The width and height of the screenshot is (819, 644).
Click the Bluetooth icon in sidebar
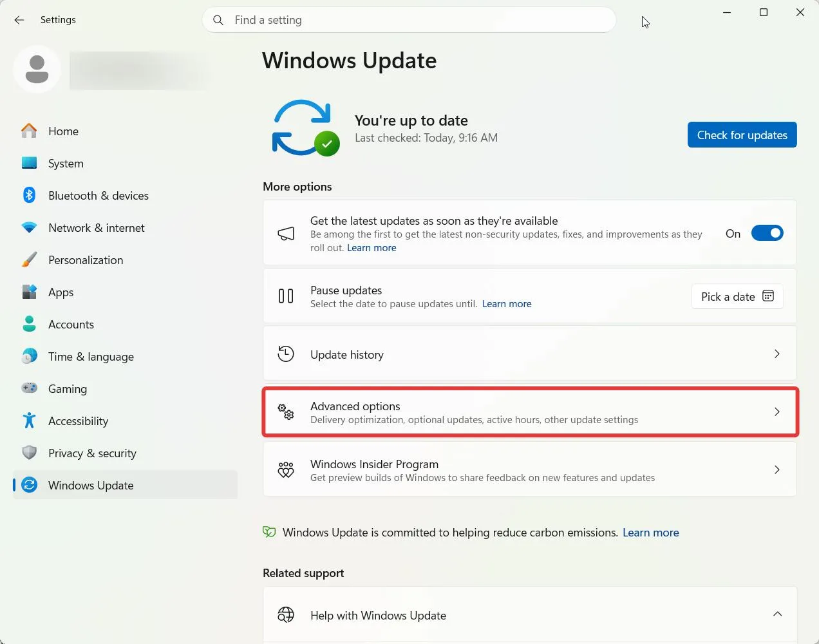click(x=29, y=194)
